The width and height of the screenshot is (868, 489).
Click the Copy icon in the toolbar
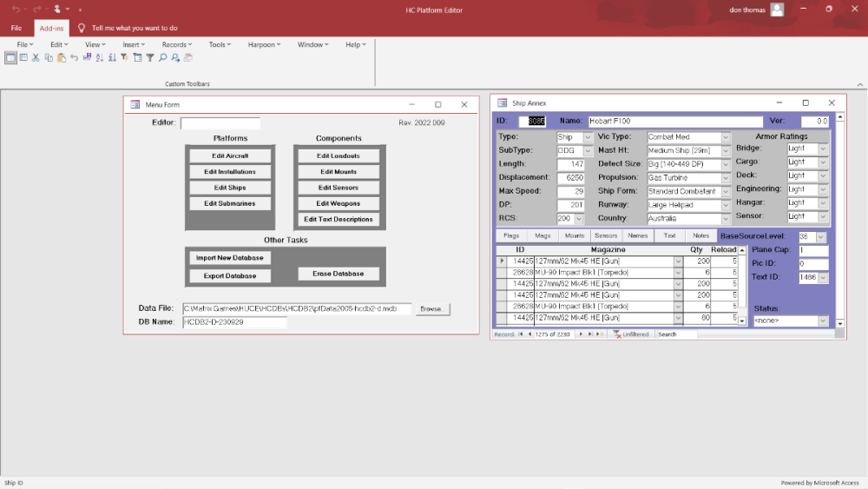point(49,57)
